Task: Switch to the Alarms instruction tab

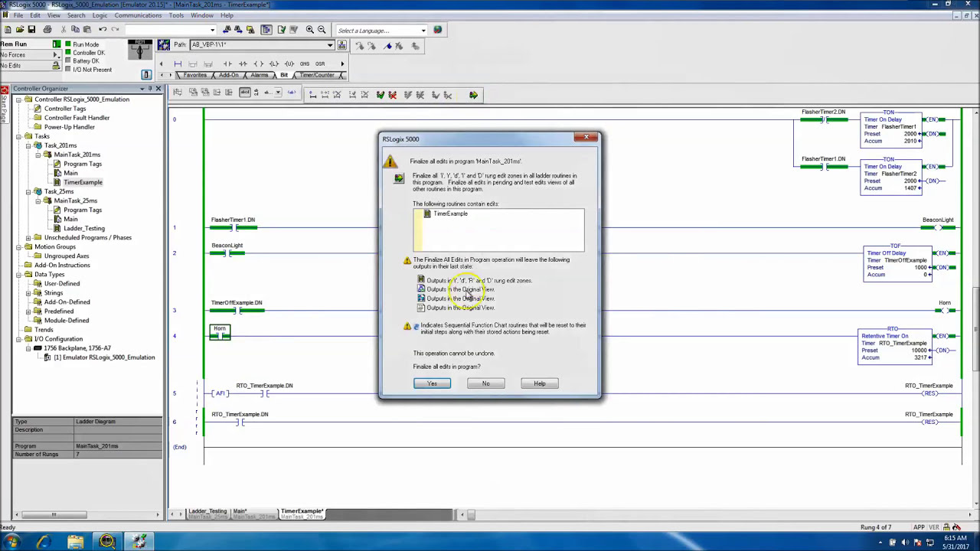Action: (260, 75)
